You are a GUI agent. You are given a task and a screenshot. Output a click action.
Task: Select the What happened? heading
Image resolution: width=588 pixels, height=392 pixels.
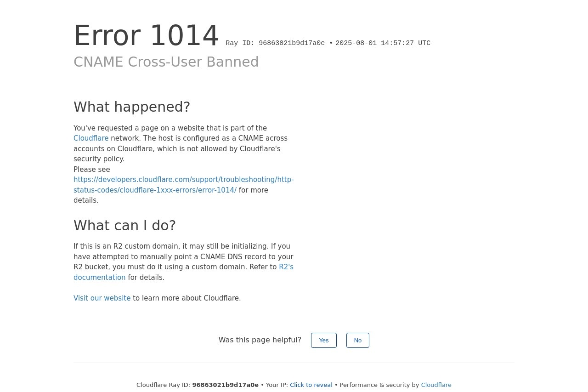[x=132, y=107]
